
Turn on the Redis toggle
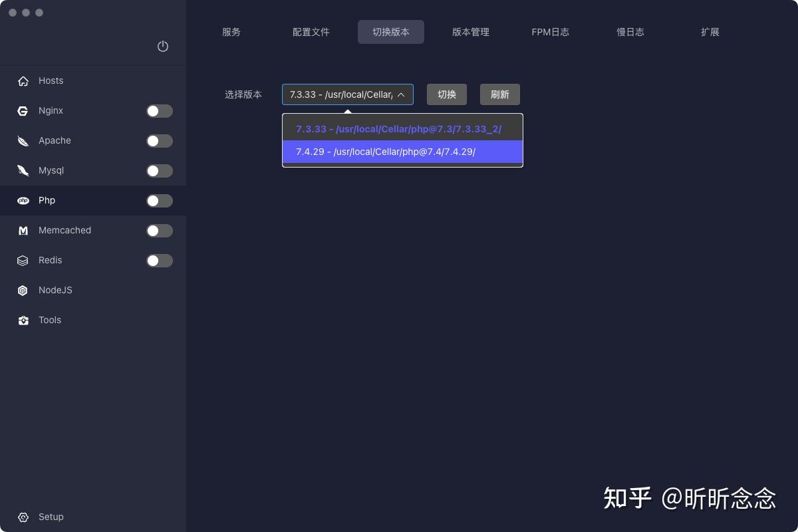160,260
